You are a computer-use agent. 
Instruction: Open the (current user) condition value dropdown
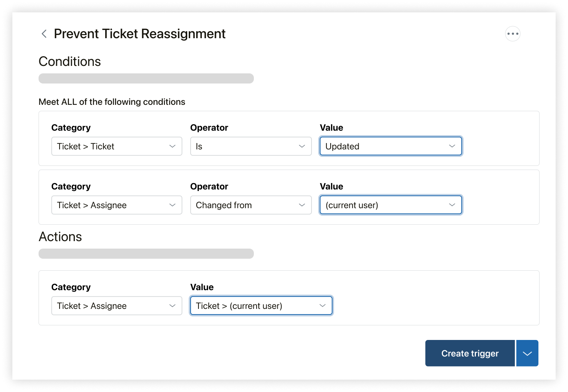tap(391, 205)
